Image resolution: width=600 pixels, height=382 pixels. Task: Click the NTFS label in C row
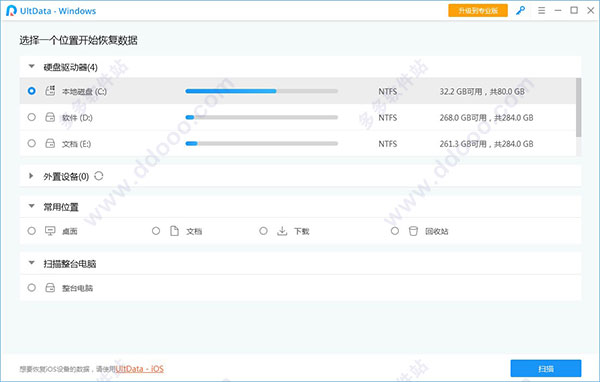pos(388,91)
